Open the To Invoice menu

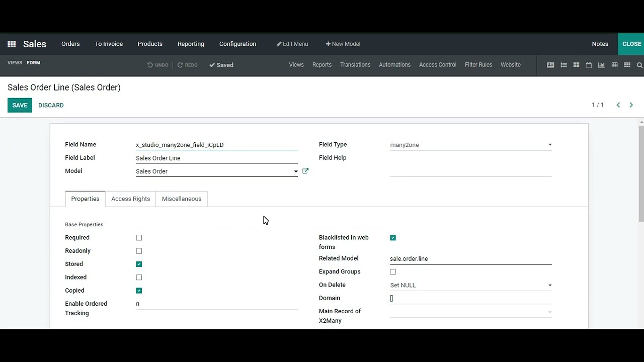[109, 44]
